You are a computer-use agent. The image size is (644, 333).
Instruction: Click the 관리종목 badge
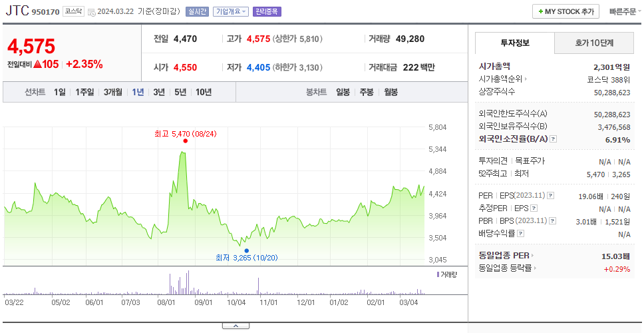[267, 11]
